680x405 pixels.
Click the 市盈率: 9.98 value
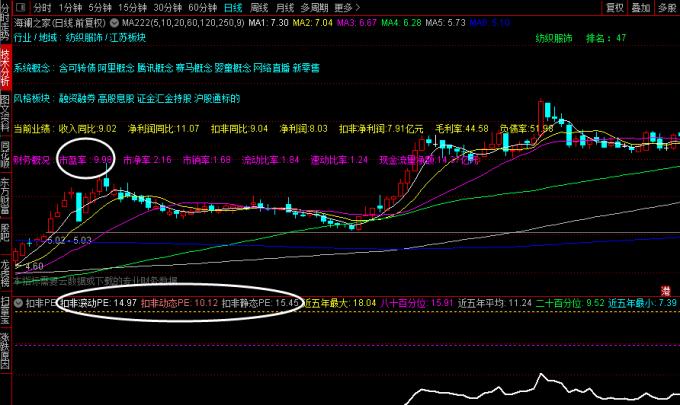(x=85, y=160)
